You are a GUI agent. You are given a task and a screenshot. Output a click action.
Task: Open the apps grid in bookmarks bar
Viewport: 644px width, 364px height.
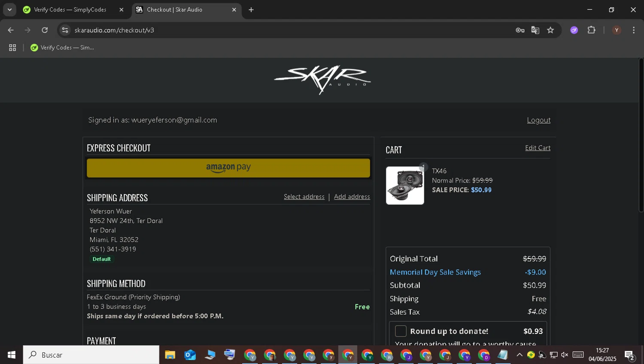click(x=12, y=48)
